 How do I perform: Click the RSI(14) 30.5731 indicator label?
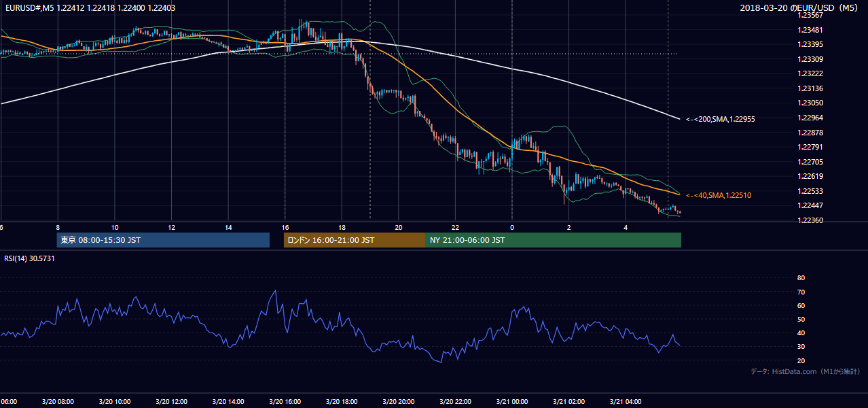point(29,258)
